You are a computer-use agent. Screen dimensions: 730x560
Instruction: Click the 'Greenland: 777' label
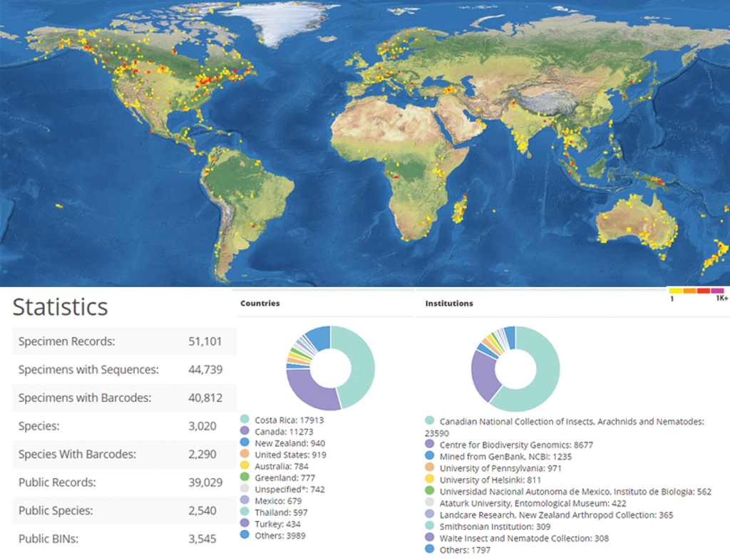tap(285, 477)
